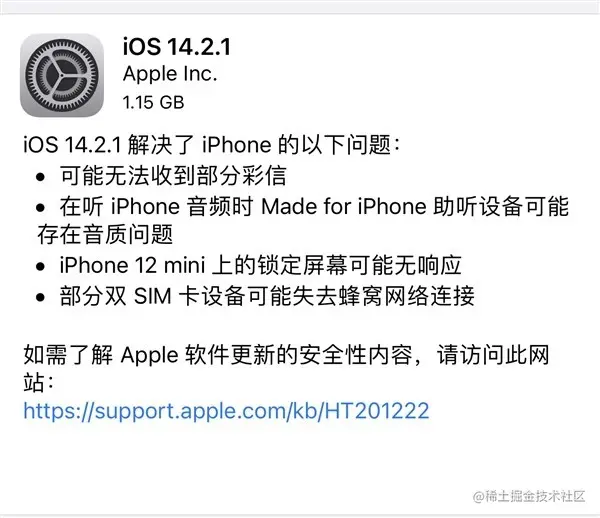Click the bullet dot before 部分双 SIM
The image size is (600, 518).
(x=40, y=297)
